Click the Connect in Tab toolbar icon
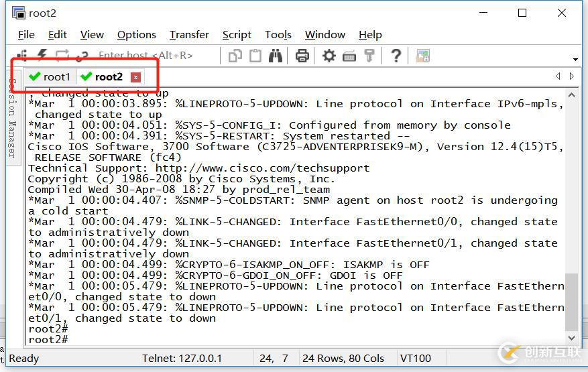The height and width of the screenshot is (372, 588). [x=62, y=55]
